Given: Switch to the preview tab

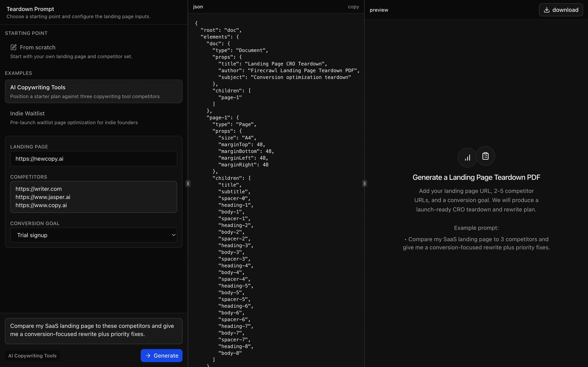Looking at the screenshot, I should (x=379, y=10).
